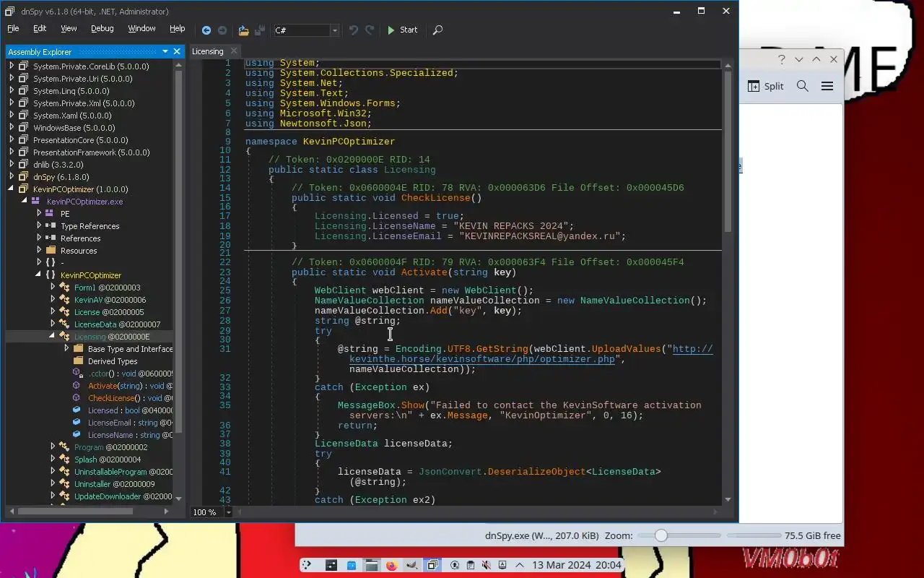Expand the Resources folder node

(39, 251)
